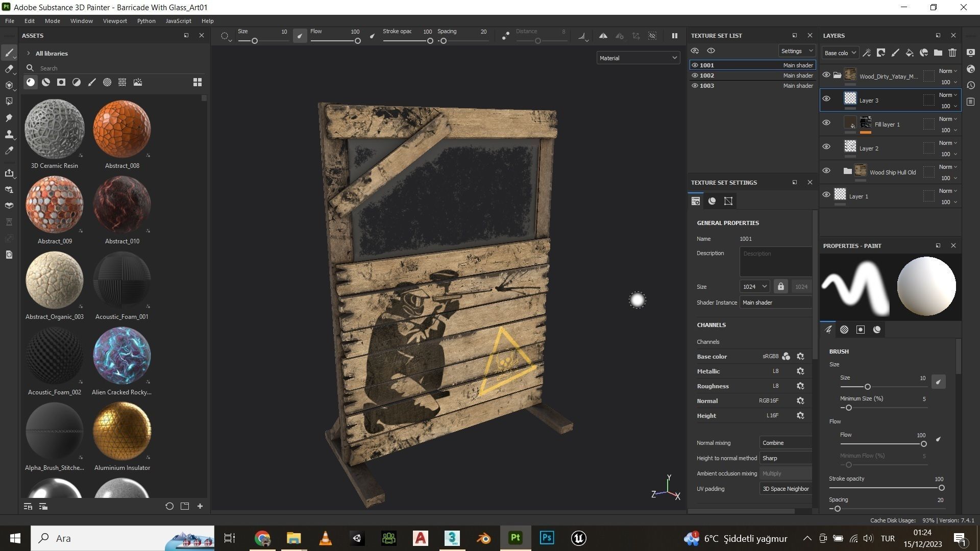Screen dimensions: 980x551
Task: Select the Clone tool
Action: pyautogui.click(x=9, y=134)
